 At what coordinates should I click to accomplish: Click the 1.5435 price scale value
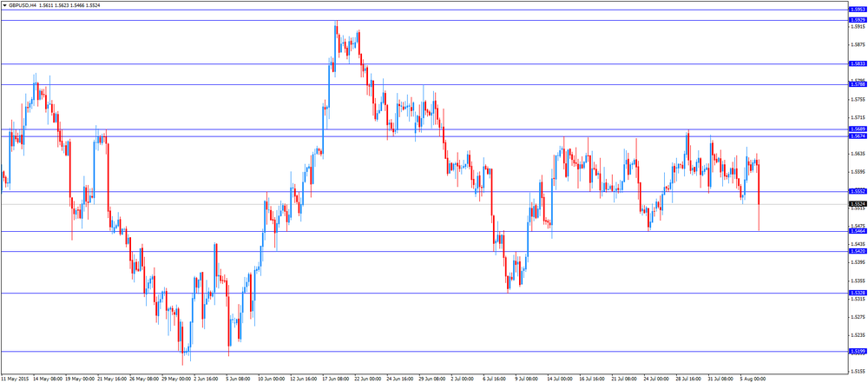pyautogui.click(x=858, y=244)
